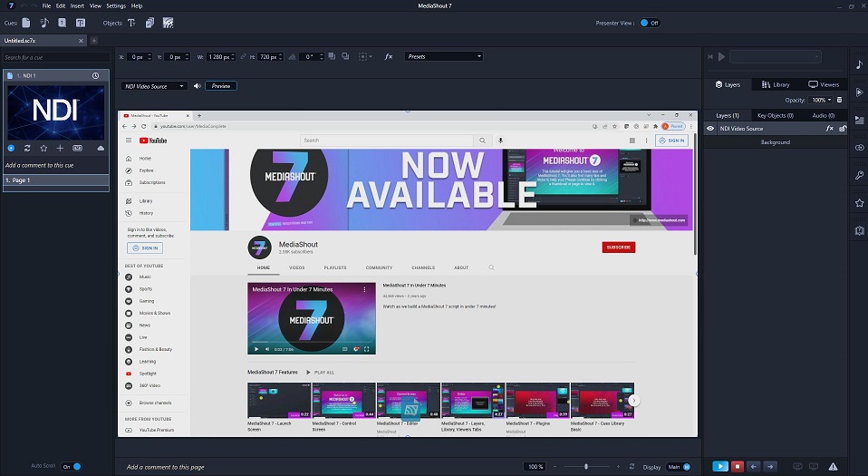
Task: Add a music note audio cue
Action: point(44,23)
